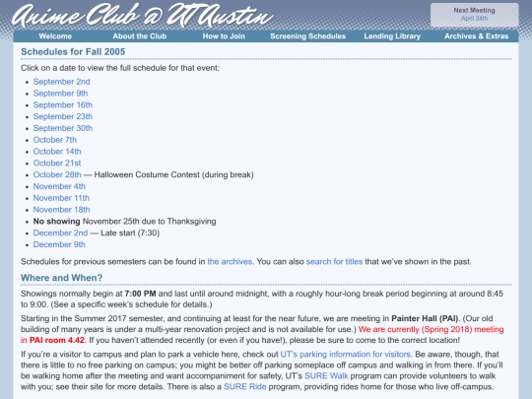532x399 pixels.
Task: Open the September 9th schedule
Action: (x=60, y=94)
